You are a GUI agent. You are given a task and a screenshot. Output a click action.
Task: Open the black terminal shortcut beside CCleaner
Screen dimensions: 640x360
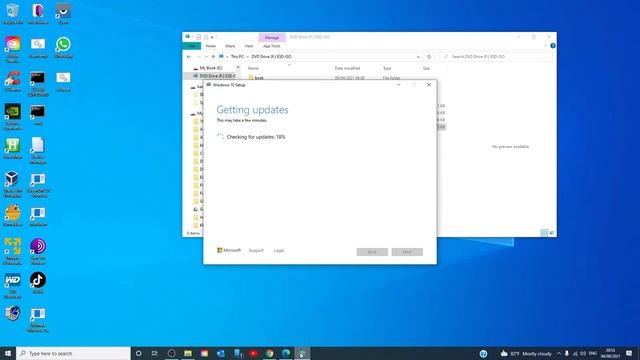[38, 84]
